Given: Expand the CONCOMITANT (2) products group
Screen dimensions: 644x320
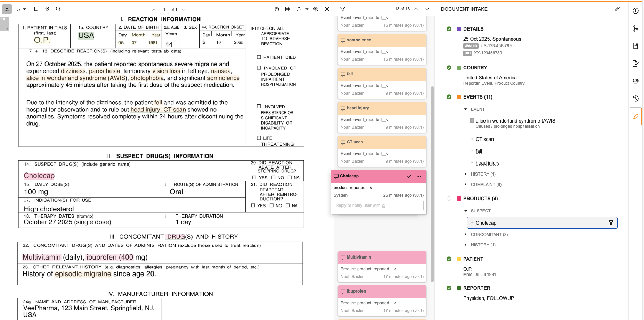Looking at the screenshot, I should pos(466,235).
